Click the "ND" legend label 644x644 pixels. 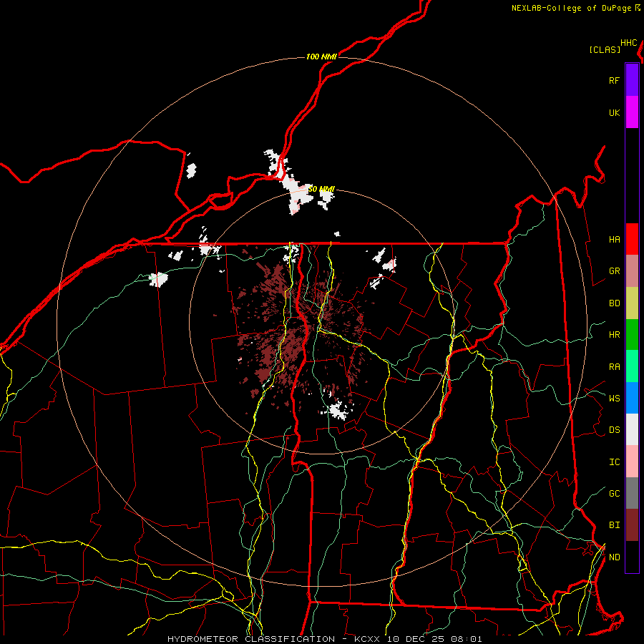point(614,557)
